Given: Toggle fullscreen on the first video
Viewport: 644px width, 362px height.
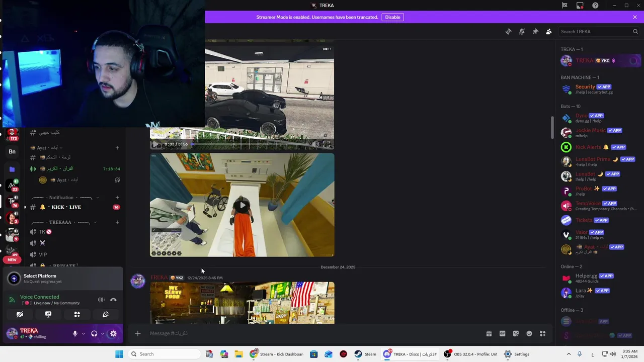Looking at the screenshot, I should 327,144.
